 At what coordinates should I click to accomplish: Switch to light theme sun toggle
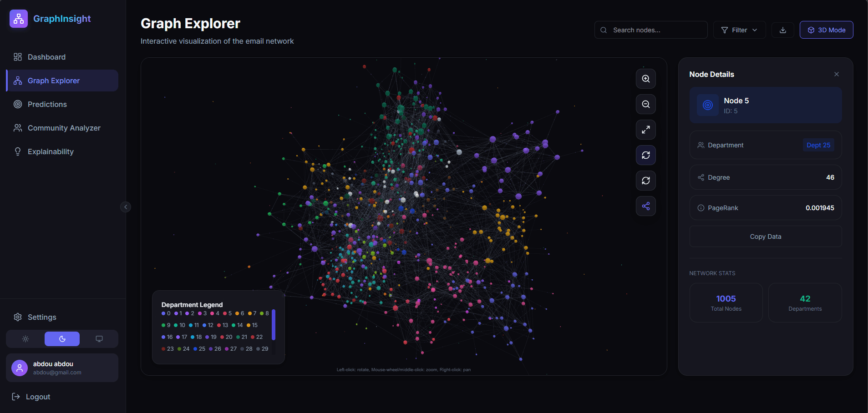click(25, 339)
